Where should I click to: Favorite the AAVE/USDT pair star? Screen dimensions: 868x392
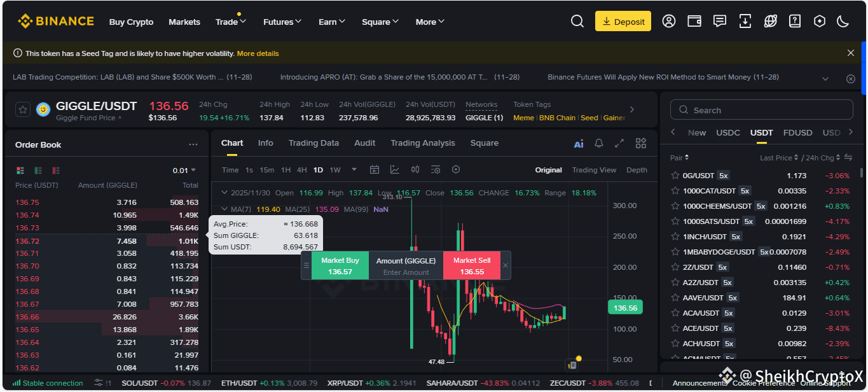pos(675,297)
